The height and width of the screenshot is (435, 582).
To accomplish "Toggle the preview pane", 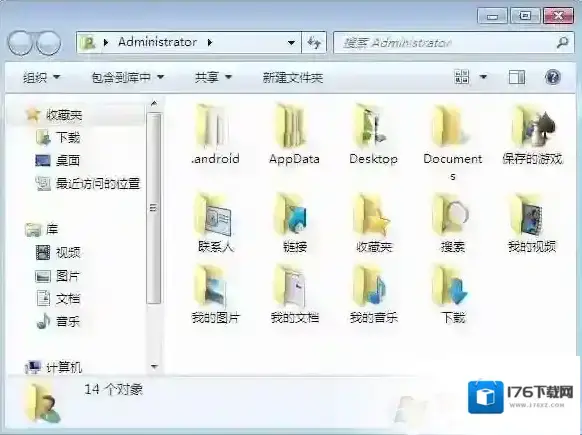I will point(516,77).
